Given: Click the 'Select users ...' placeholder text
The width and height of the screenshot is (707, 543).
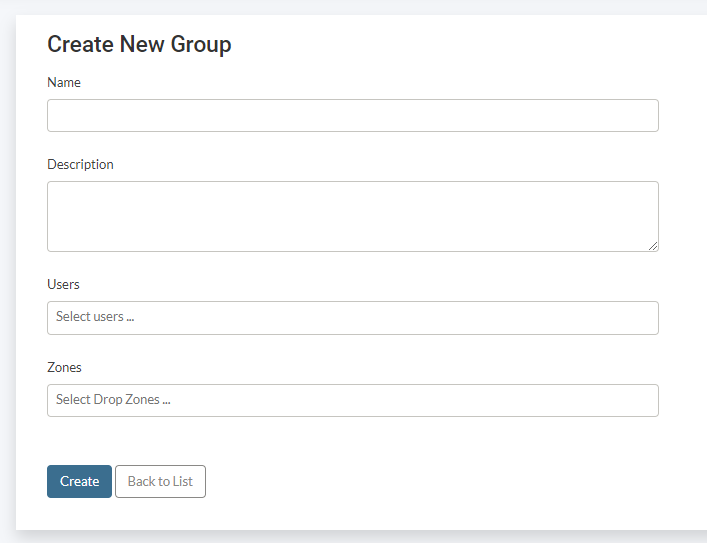Looking at the screenshot, I should point(95,317).
